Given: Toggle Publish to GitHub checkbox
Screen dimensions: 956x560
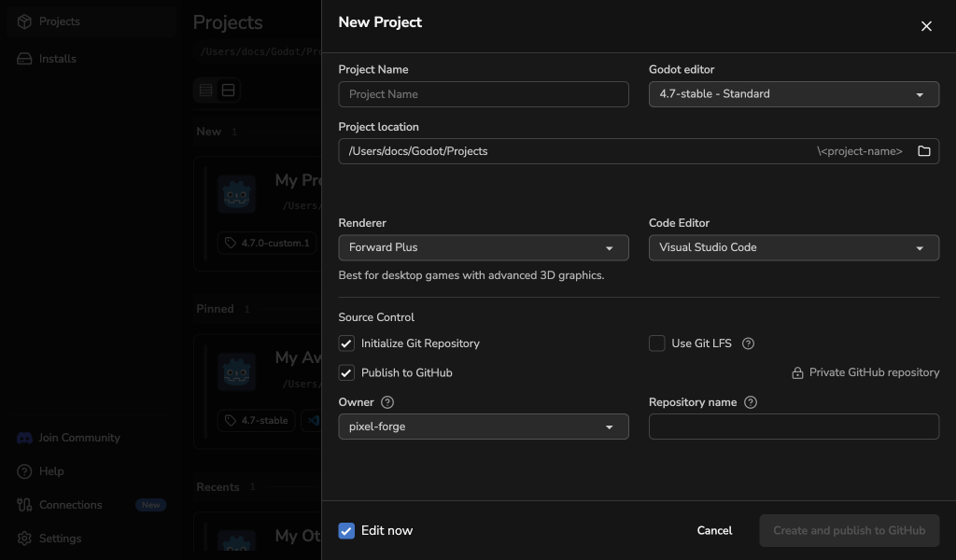Looking at the screenshot, I should [x=346, y=373].
